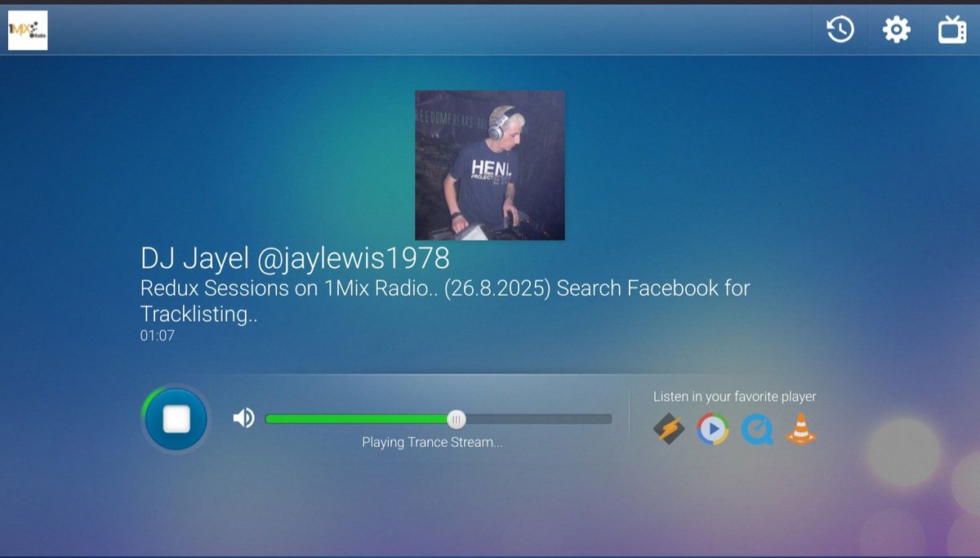Click the "DJ Jayel @jaylewis1978" title
The image size is (980, 558).
(x=295, y=258)
